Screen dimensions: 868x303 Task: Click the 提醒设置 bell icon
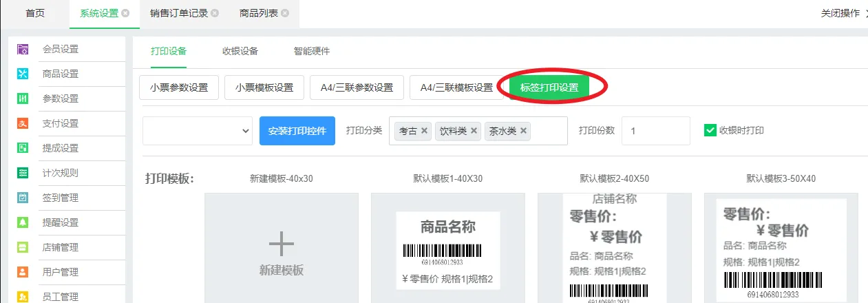(23, 222)
